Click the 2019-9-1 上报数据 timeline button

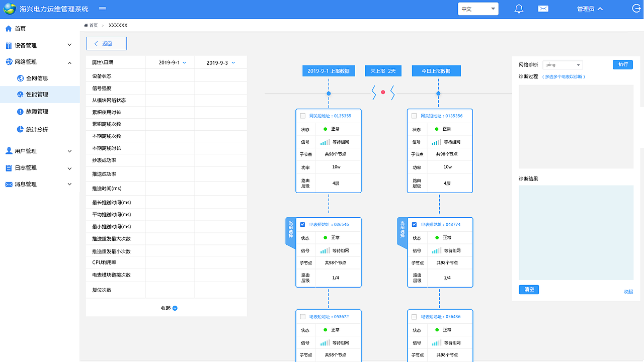click(329, 71)
